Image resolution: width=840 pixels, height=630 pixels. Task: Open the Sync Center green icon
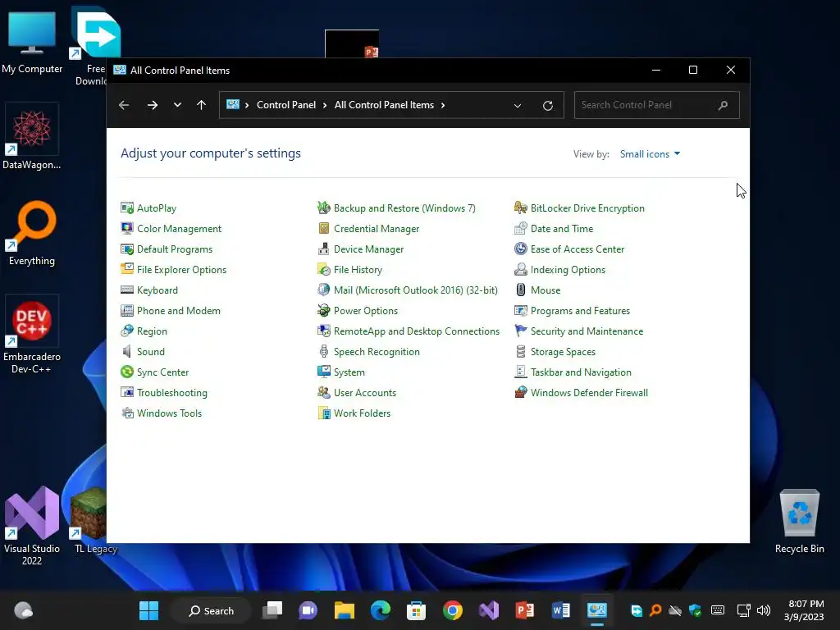click(127, 372)
